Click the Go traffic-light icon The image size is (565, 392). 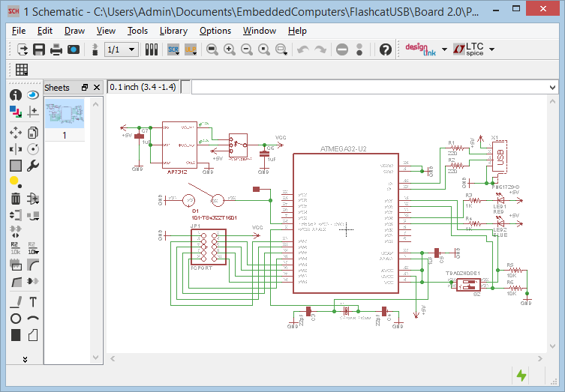point(359,49)
